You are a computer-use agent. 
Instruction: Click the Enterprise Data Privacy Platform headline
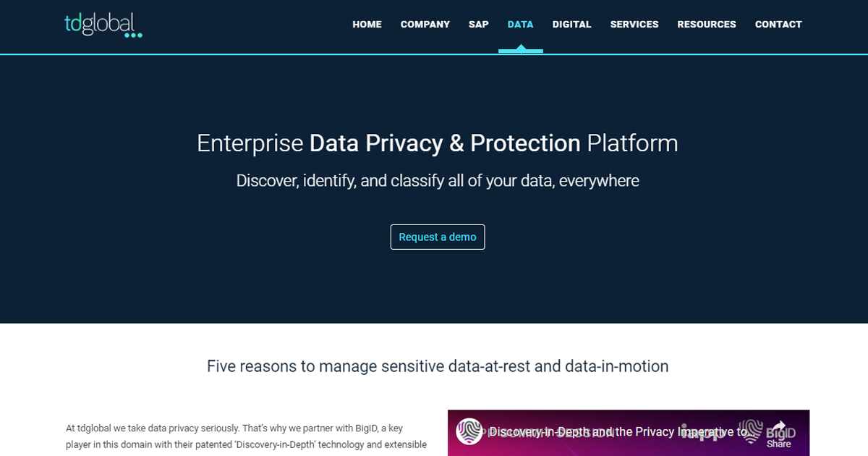[437, 143]
